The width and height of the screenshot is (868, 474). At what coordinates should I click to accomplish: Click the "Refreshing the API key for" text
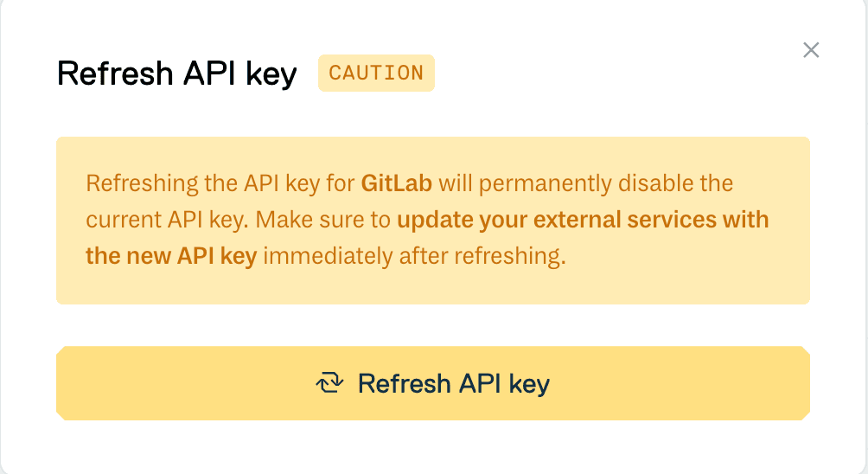(x=220, y=184)
